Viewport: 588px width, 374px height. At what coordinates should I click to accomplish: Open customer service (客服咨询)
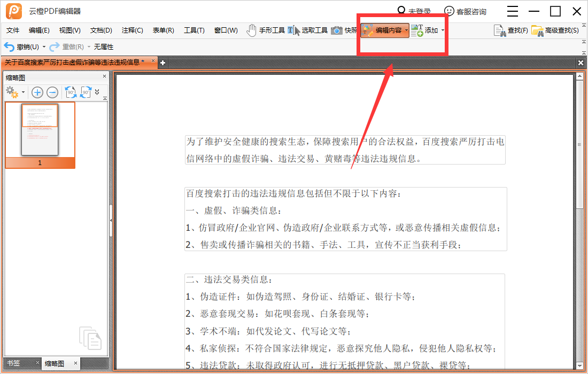[x=465, y=11]
